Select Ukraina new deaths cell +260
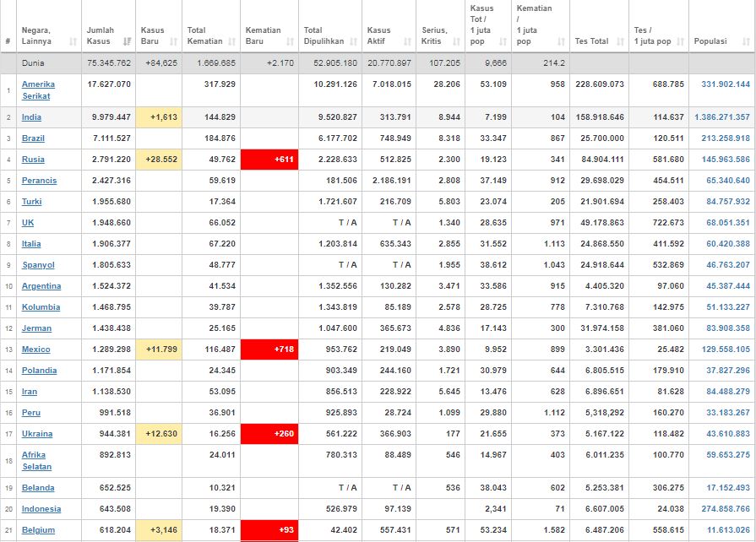This screenshot has height=542, width=756. [x=269, y=434]
